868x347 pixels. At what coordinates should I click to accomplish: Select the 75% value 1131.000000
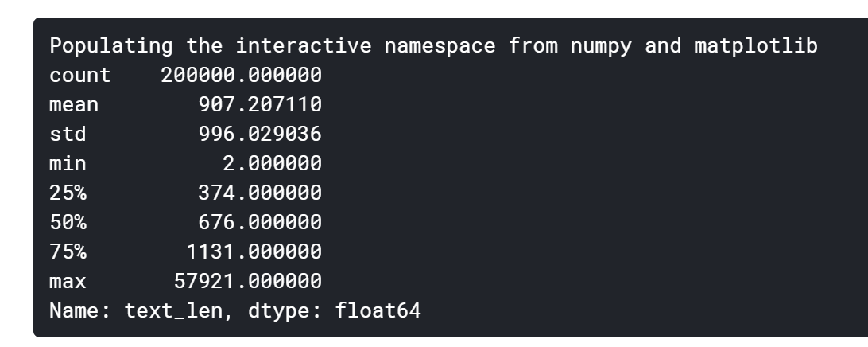tap(254, 251)
